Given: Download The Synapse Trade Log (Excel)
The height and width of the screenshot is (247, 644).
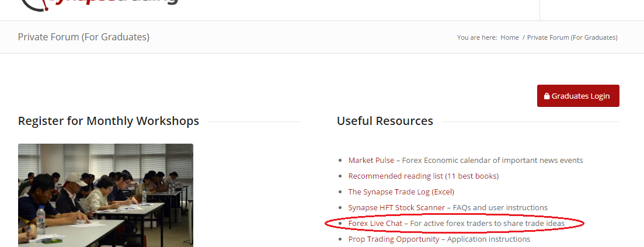Looking at the screenshot, I should 401,192.
